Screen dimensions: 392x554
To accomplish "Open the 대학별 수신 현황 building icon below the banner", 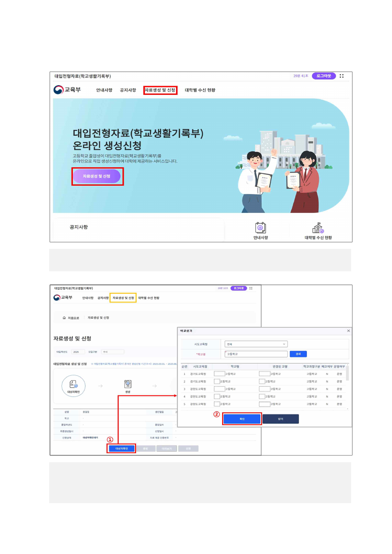I will [x=318, y=228].
